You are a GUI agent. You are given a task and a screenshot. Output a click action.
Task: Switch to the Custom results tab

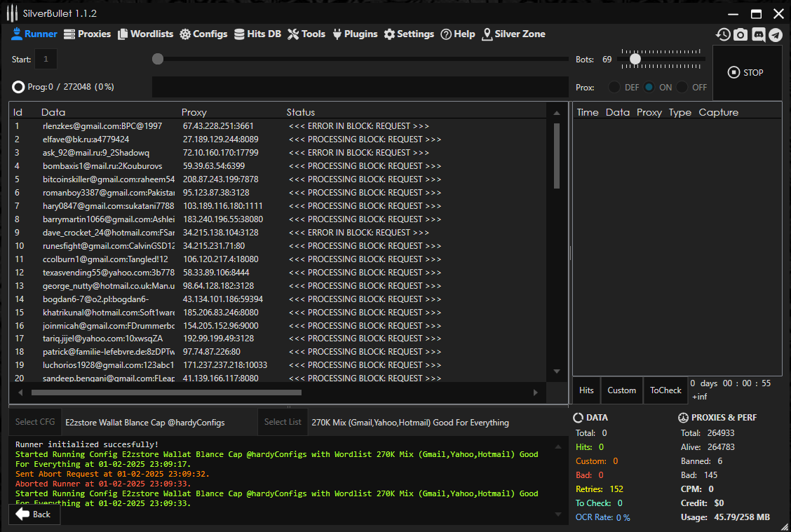point(621,390)
